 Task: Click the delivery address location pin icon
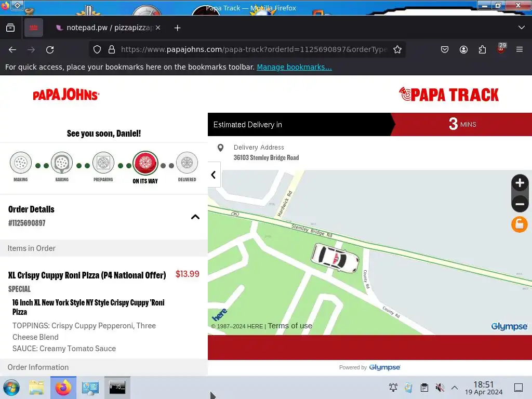(x=220, y=148)
